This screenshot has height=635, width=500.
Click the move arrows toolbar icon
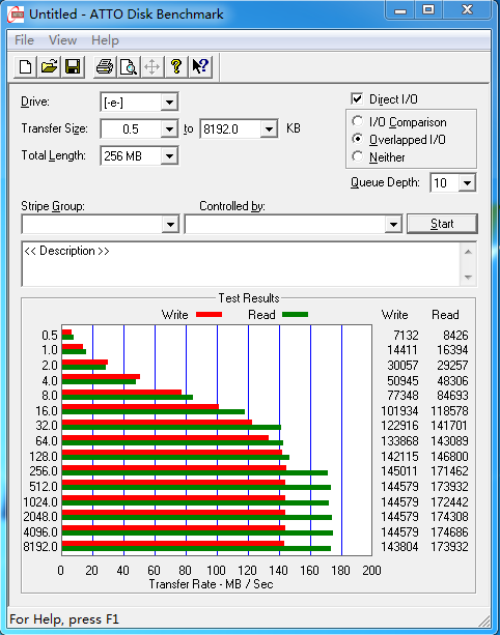(152, 67)
